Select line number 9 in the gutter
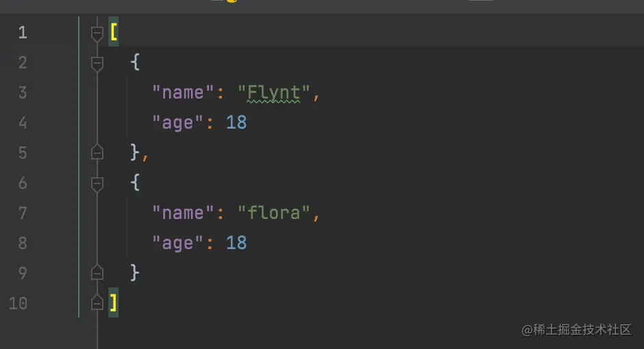Screen dimensions: 644x349 pyautogui.click(x=23, y=273)
